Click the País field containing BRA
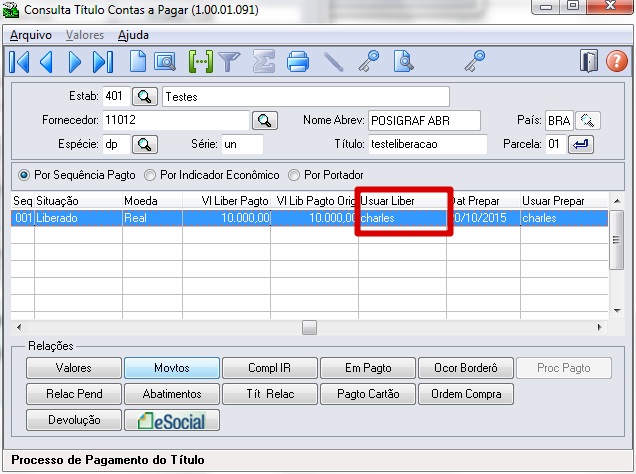Image resolution: width=636 pixels, height=474 pixels. 559,120
